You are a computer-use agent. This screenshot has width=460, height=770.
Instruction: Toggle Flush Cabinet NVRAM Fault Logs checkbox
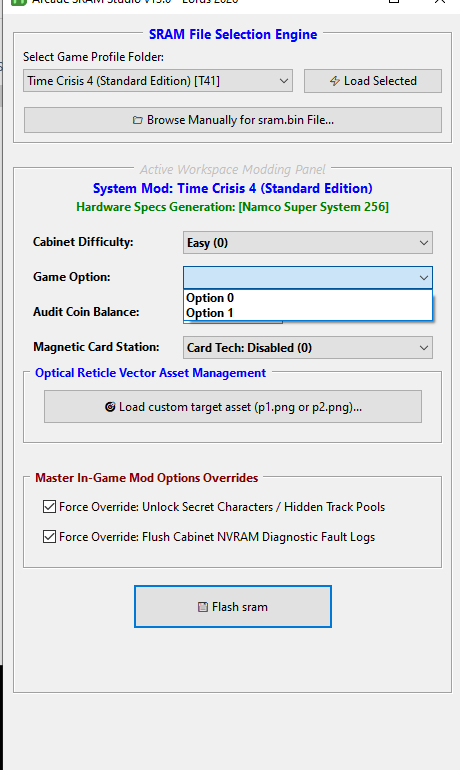pyautogui.click(x=49, y=537)
